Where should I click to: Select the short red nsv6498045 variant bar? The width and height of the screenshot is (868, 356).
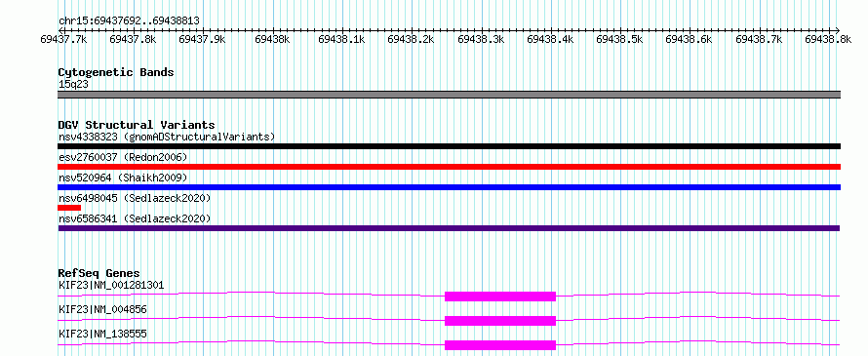69,208
